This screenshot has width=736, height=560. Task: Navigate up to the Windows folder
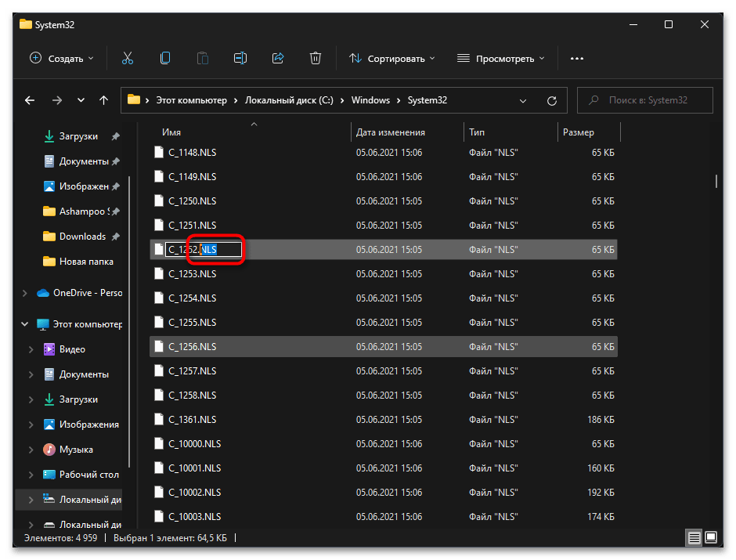pos(104,100)
